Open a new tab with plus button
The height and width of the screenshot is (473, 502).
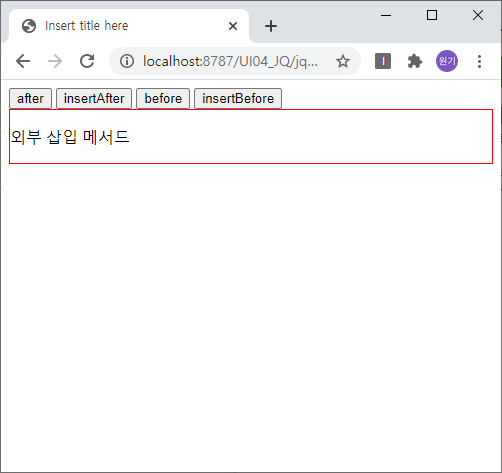pos(271,26)
